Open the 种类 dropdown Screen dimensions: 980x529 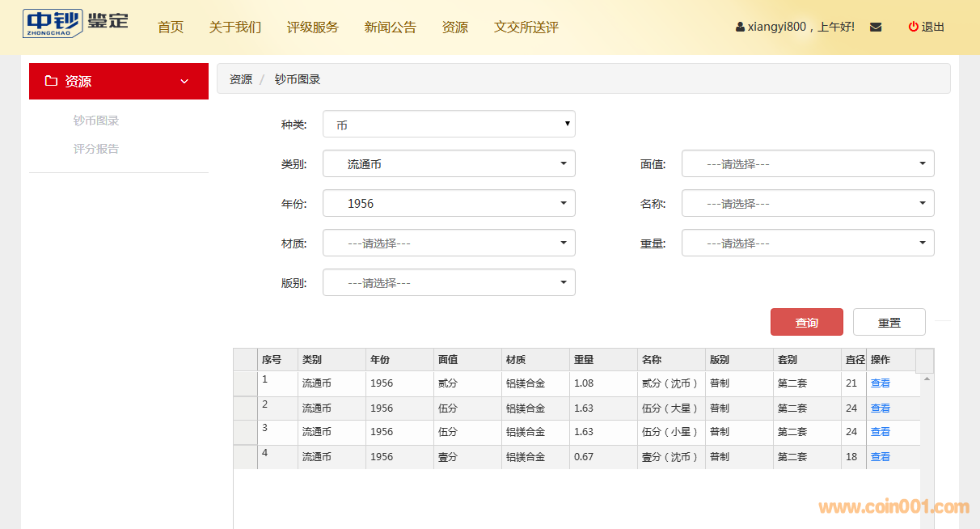pos(449,125)
